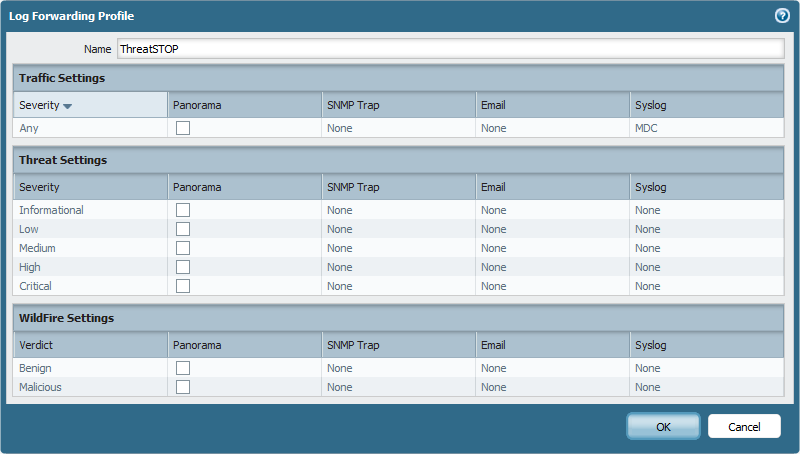Tick the Panorama box for High severity
Image resolution: width=800 pixels, height=454 pixels.
tap(183, 267)
